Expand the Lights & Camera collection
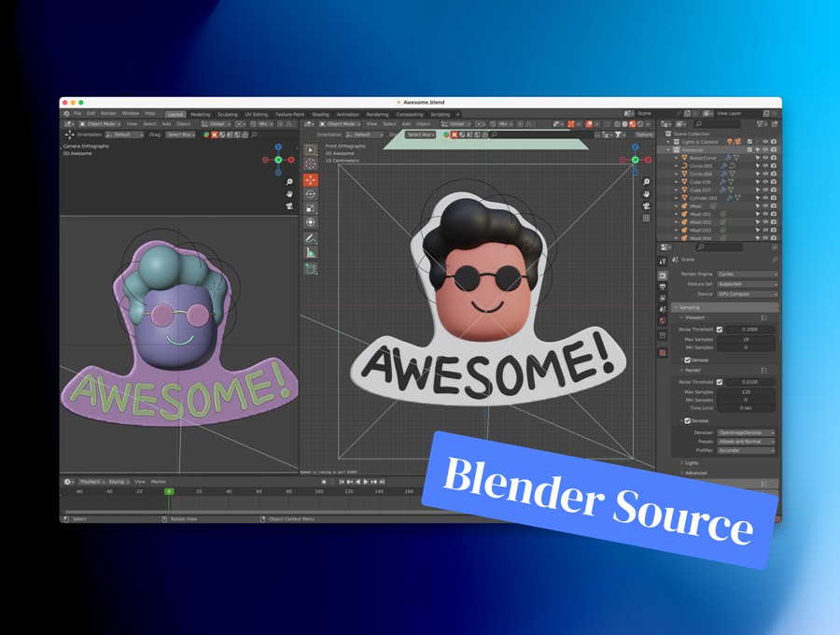 pos(668,142)
